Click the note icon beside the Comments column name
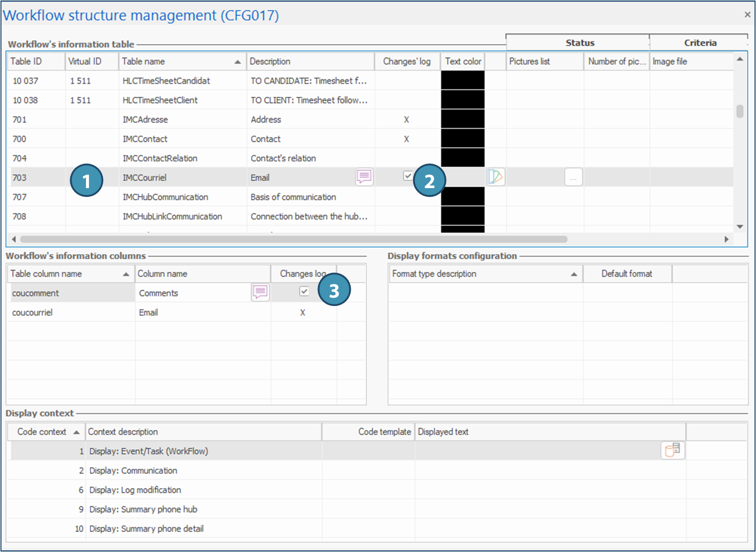756x552 pixels. pyautogui.click(x=260, y=292)
